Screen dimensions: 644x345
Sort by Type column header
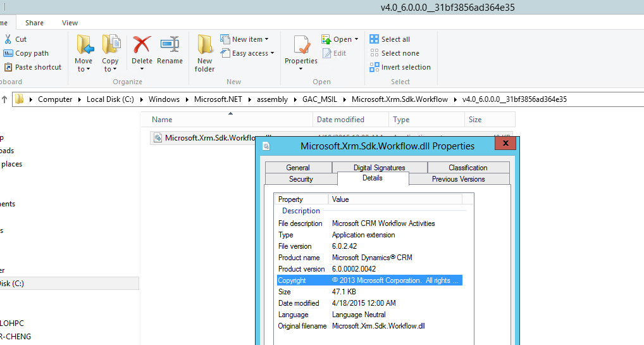[x=426, y=120]
